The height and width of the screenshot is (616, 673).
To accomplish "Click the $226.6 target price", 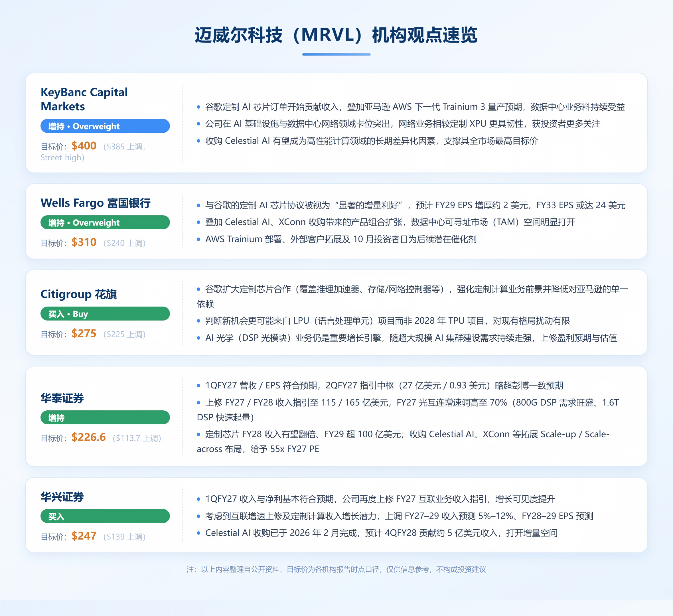I will [88, 437].
